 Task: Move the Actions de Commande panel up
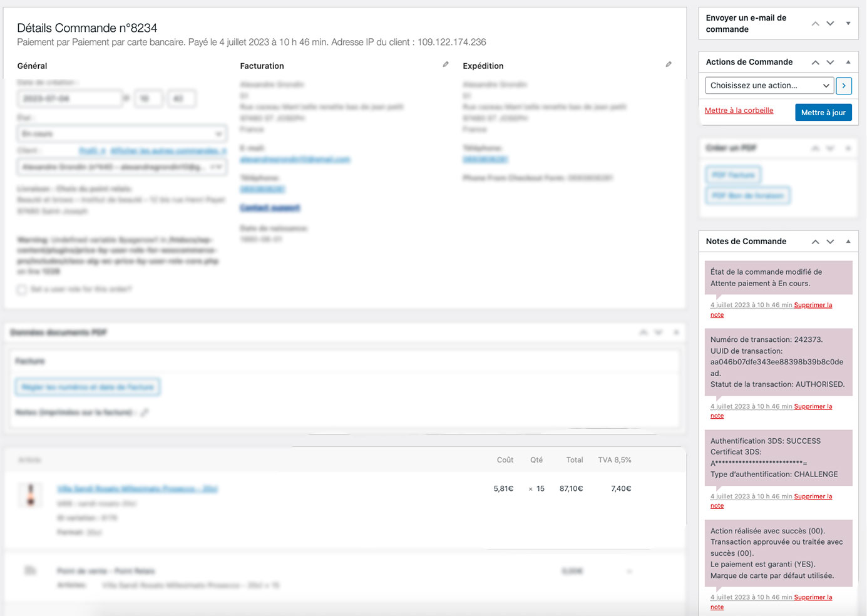[815, 62]
